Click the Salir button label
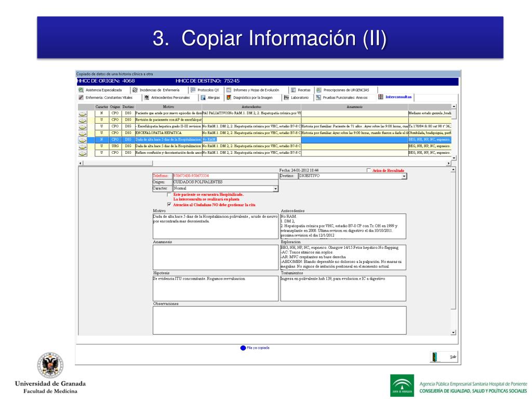 [453, 357]
